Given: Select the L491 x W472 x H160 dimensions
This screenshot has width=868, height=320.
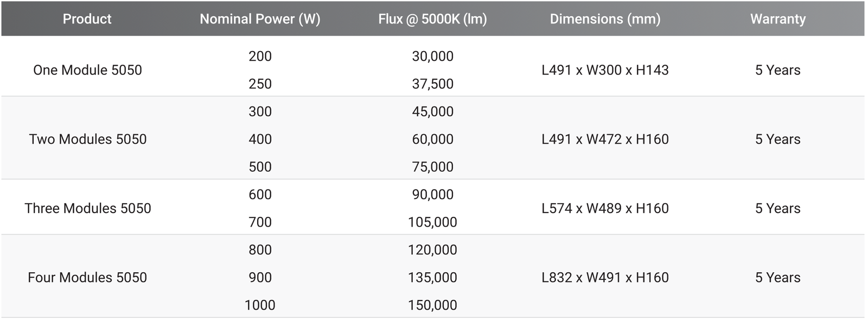Looking at the screenshot, I should tap(605, 139).
